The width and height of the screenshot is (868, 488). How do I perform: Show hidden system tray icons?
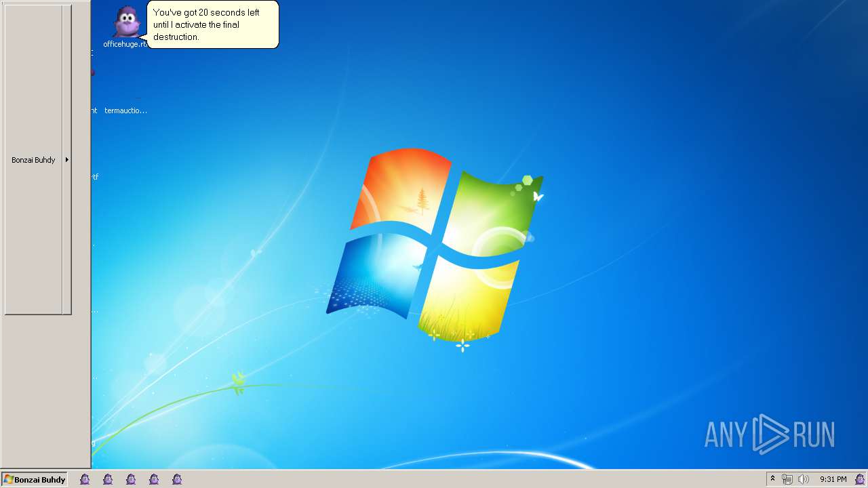772,479
